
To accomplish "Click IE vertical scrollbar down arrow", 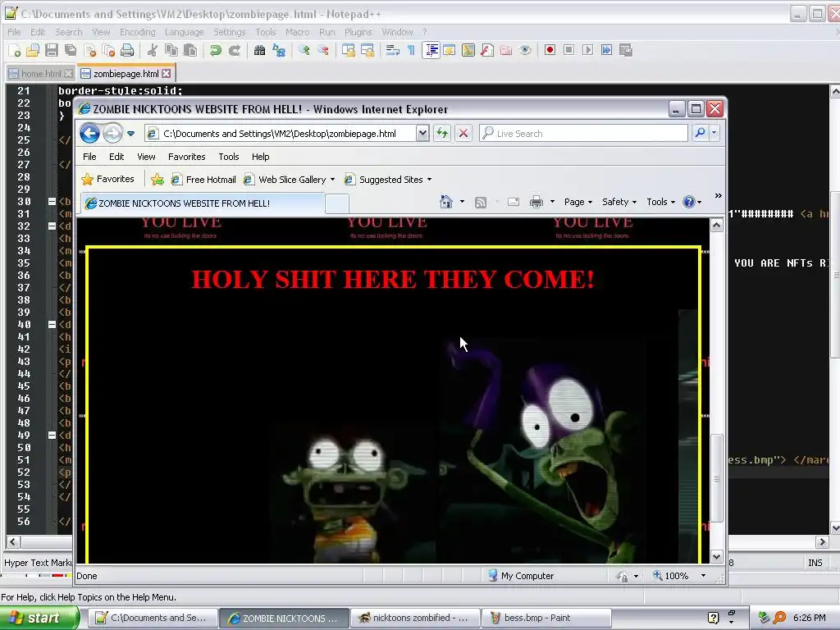I will click(717, 557).
